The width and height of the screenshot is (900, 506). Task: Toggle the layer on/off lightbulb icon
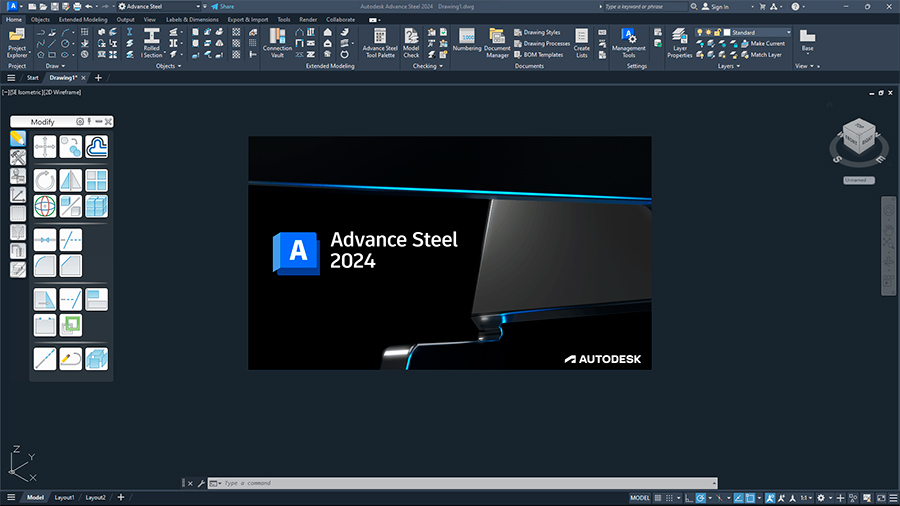point(700,32)
